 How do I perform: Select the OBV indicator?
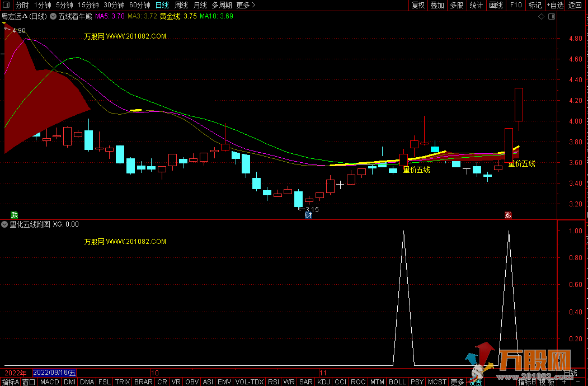click(x=192, y=382)
